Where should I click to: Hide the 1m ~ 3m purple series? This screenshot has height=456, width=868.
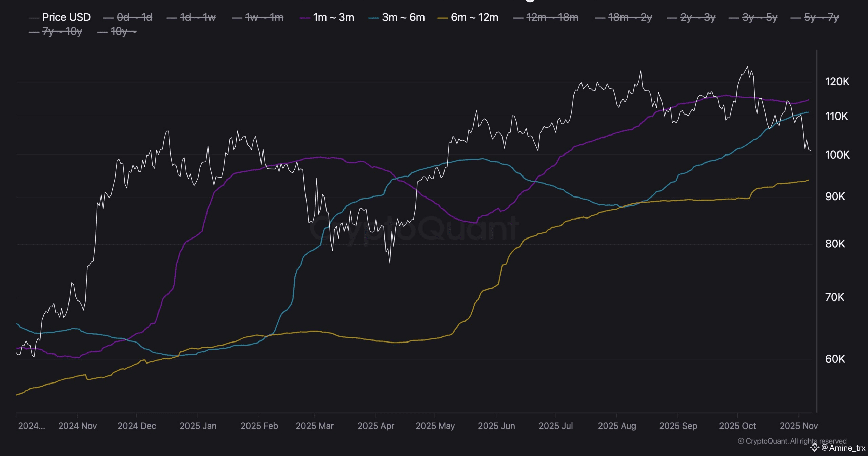(333, 17)
